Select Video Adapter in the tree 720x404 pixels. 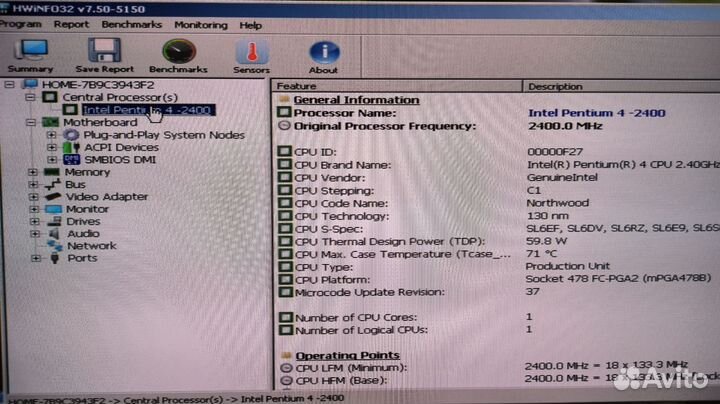click(x=106, y=197)
